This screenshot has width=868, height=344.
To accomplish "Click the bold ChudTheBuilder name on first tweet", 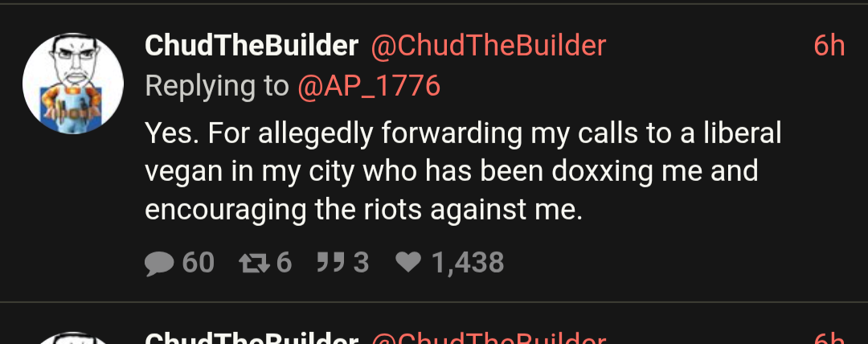I will (251, 46).
